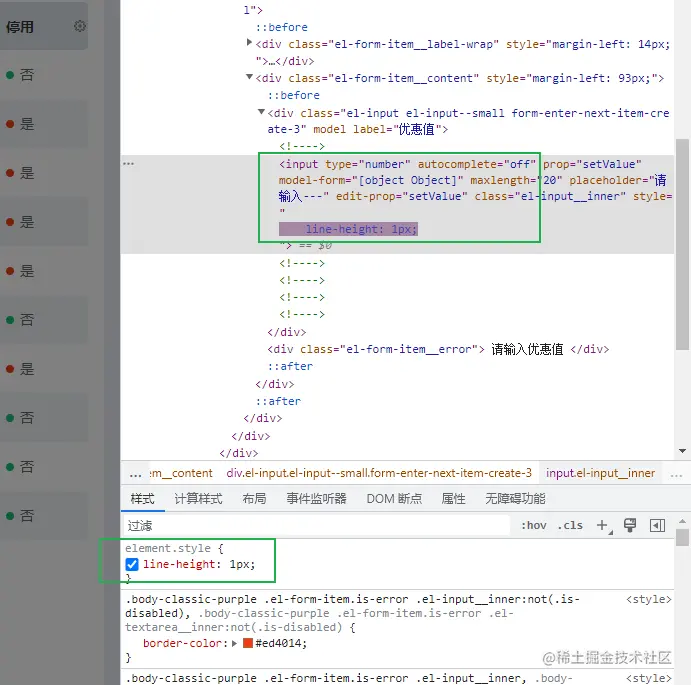The height and width of the screenshot is (685, 691).
Task: Click the border-color property name
Action: 182,643
